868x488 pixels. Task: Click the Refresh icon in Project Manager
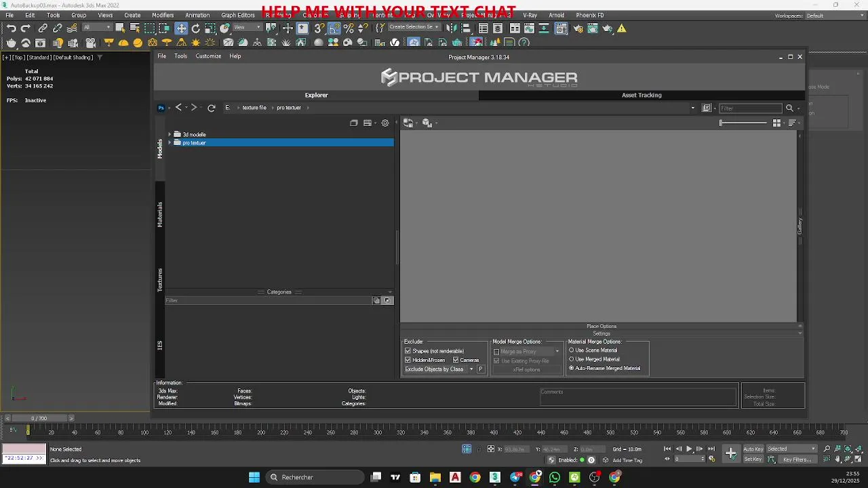[212, 108]
